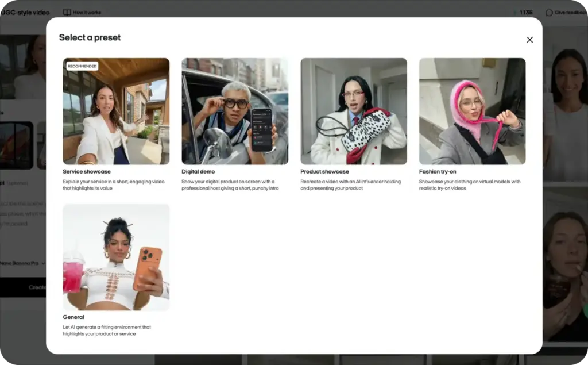
Task: Click the General title text
Action: [73, 317]
